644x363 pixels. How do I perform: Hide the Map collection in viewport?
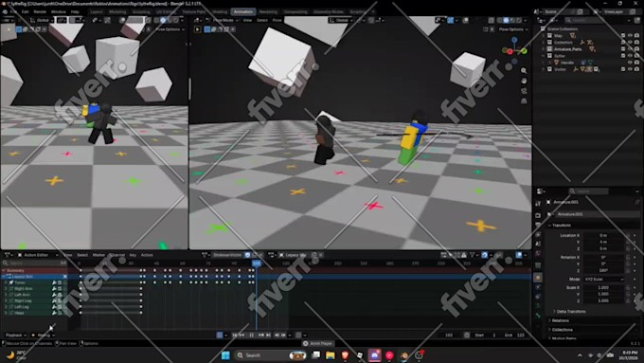click(x=630, y=36)
